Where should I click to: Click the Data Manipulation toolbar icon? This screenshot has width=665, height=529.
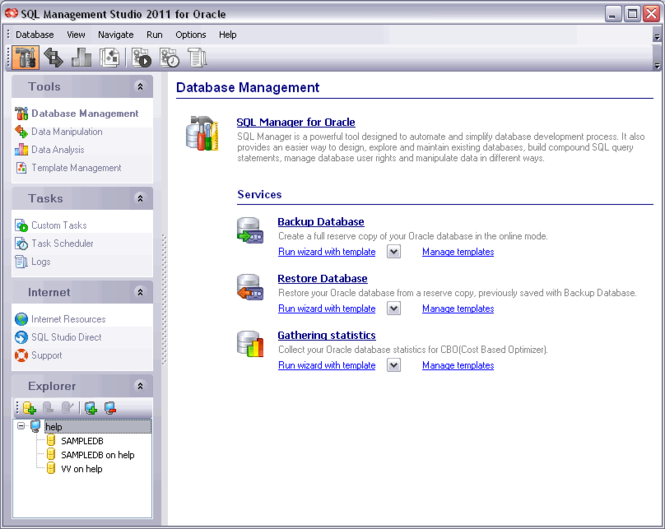click(x=53, y=58)
